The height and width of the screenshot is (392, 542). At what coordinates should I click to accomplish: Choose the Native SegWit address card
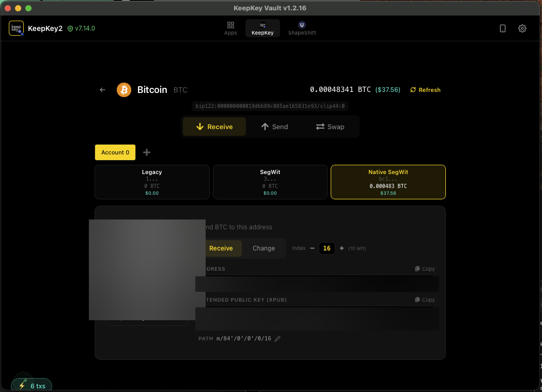[x=388, y=182]
